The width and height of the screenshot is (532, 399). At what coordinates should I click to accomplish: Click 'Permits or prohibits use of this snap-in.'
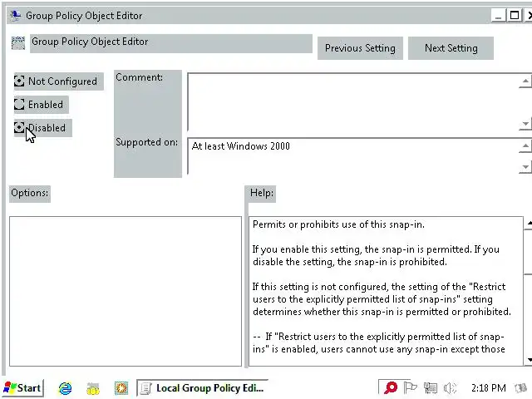(338, 224)
